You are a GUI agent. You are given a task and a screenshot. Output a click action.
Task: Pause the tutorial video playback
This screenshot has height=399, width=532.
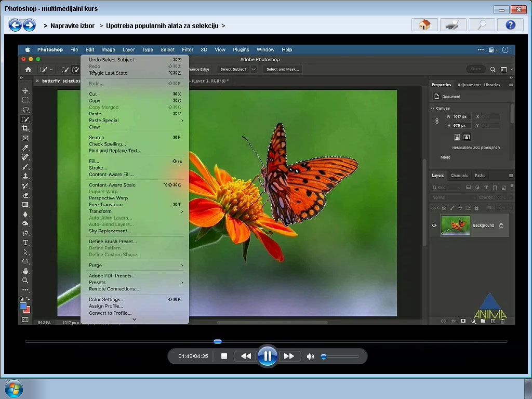pyautogui.click(x=268, y=356)
